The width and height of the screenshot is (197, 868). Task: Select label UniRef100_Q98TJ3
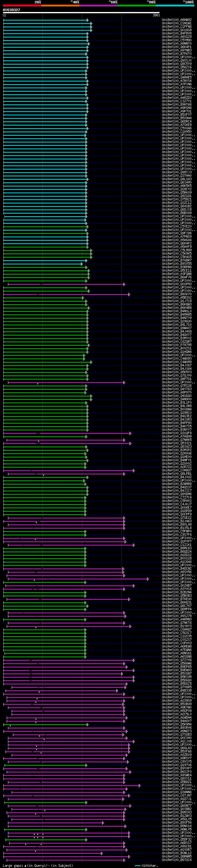[x=177, y=172]
